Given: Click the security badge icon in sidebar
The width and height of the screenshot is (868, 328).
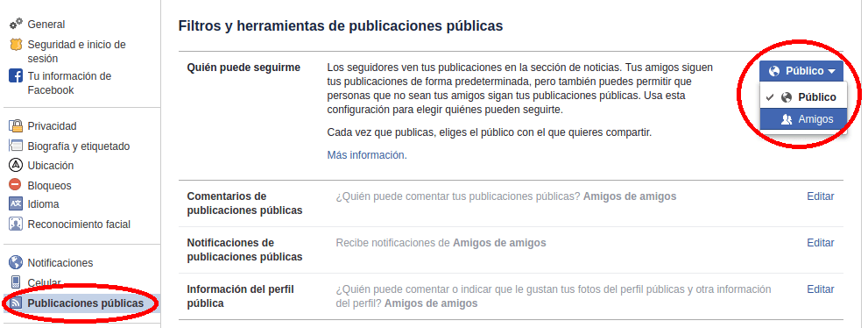Looking at the screenshot, I should click(16, 45).
